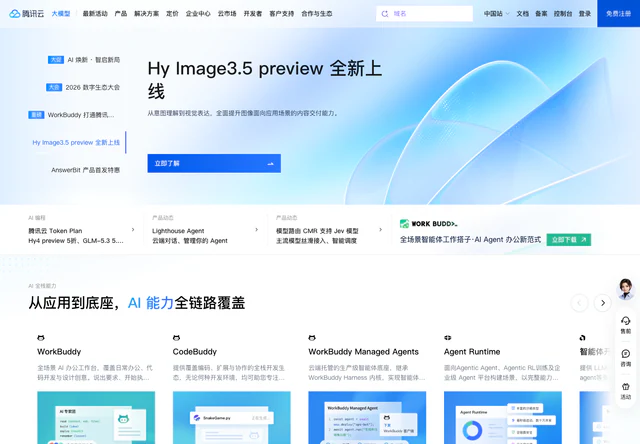
Task: Open the 开发者 menu
Action: (253, 13)
